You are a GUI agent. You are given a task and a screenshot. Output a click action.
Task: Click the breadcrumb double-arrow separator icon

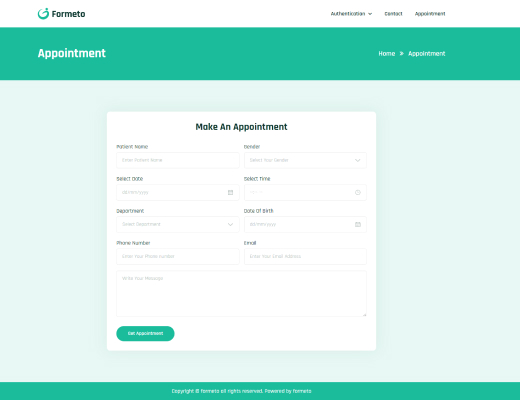[x=402, y=54]
